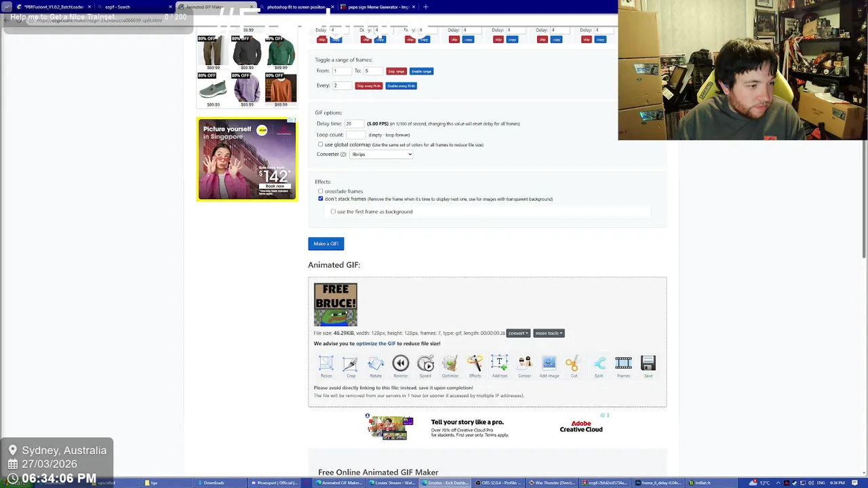Follow the optimize the GIF link
The image size is (868, 488).
pyautogui.click(x=376, y=344)
